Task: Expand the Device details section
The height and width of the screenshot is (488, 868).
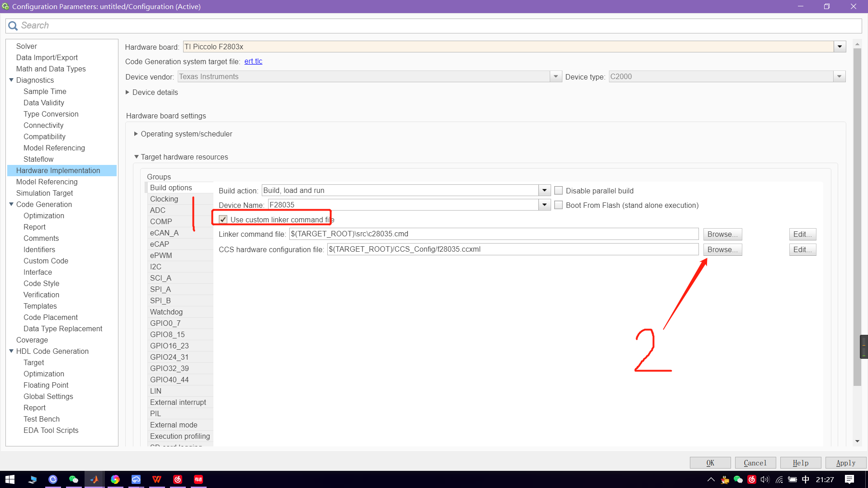Action: coord(127,92)
